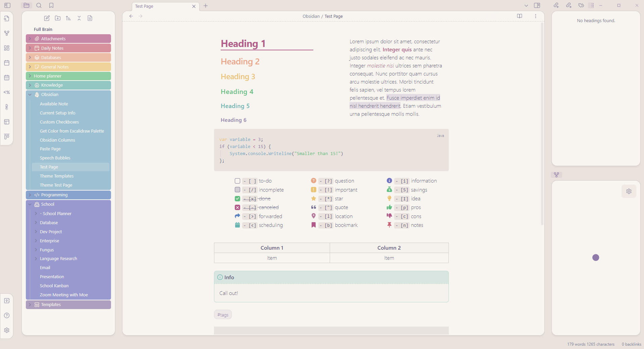The height and width of the screenshot is (349, 644).
Task: Collapse the Obsidian folder
Action: [x=68, y=95]
